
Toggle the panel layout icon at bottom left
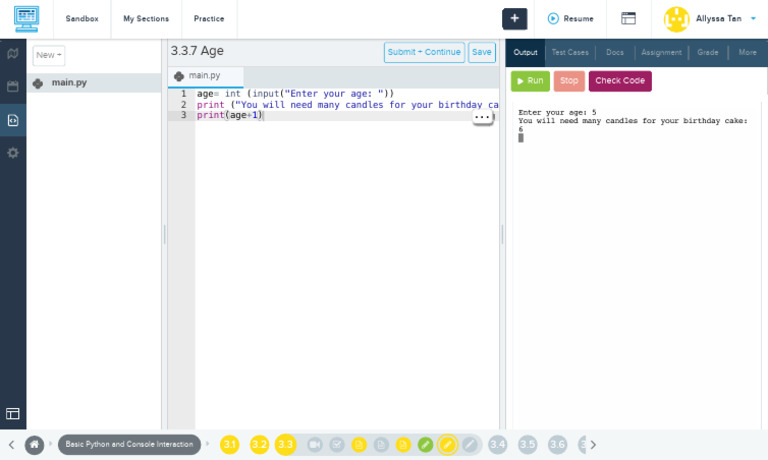pos(13,413)
